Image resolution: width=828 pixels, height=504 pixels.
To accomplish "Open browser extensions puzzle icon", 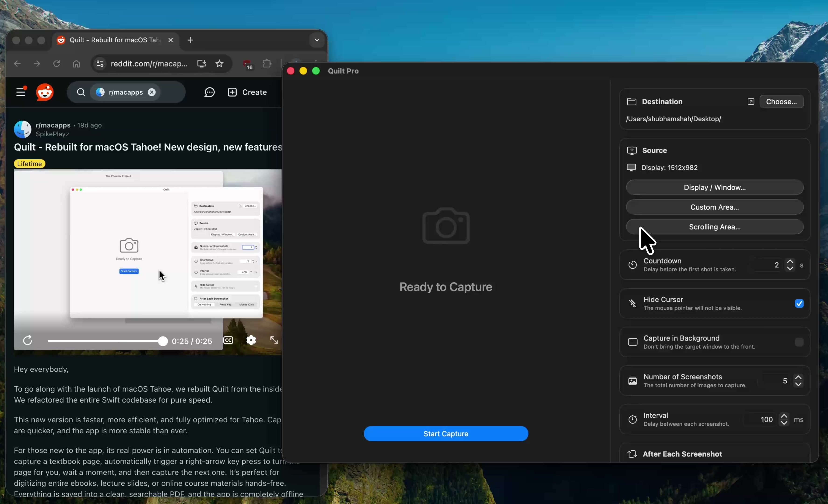I will pos(267,63).
